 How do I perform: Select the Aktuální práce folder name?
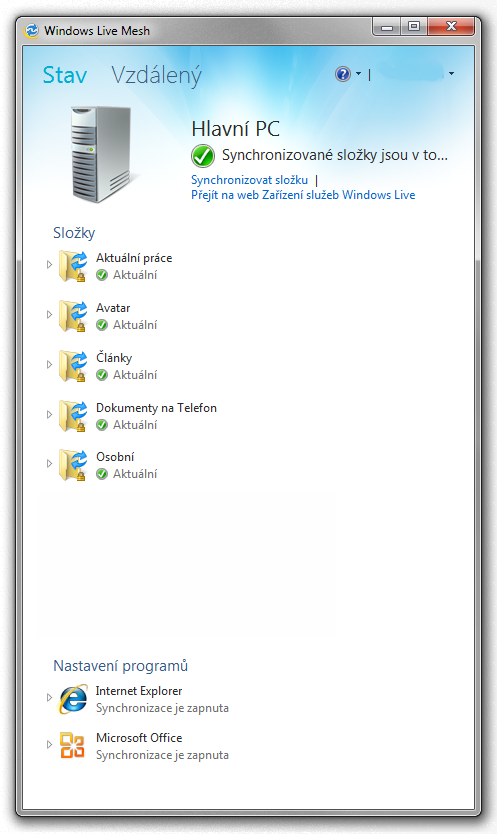coord(134,258)
